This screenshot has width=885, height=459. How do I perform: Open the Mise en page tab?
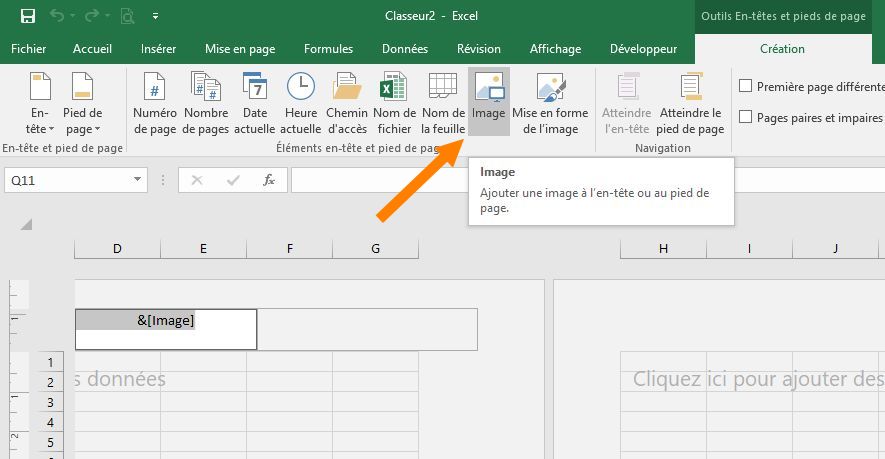239,49
